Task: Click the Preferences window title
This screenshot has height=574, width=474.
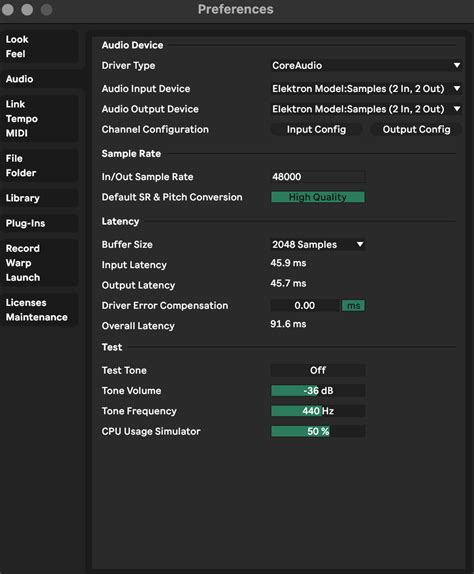Action: pyautogui.click(x=236, y=9)
